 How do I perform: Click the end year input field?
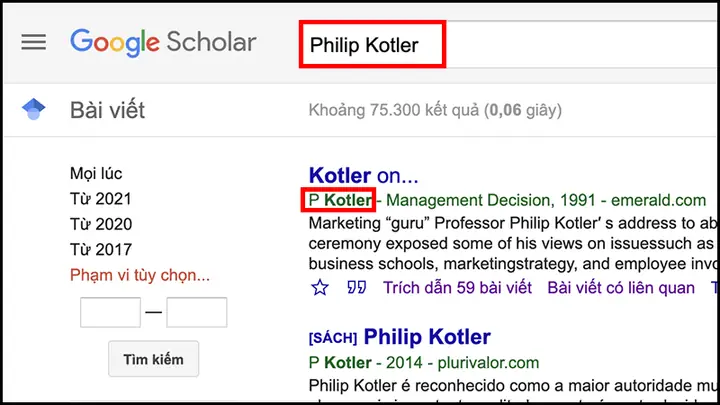[196, 312]
